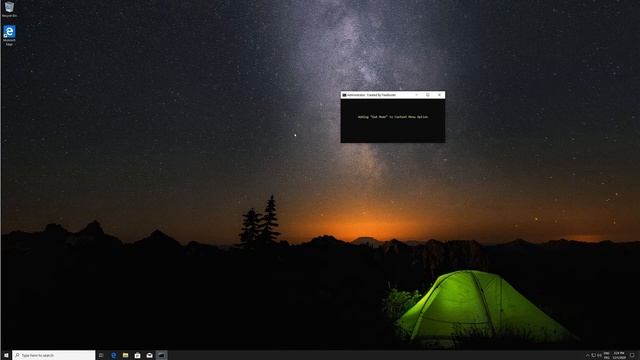This screenshot has height=360, width=640.
Task: Open the clock and date flyout
Action: tap(619, 356)
